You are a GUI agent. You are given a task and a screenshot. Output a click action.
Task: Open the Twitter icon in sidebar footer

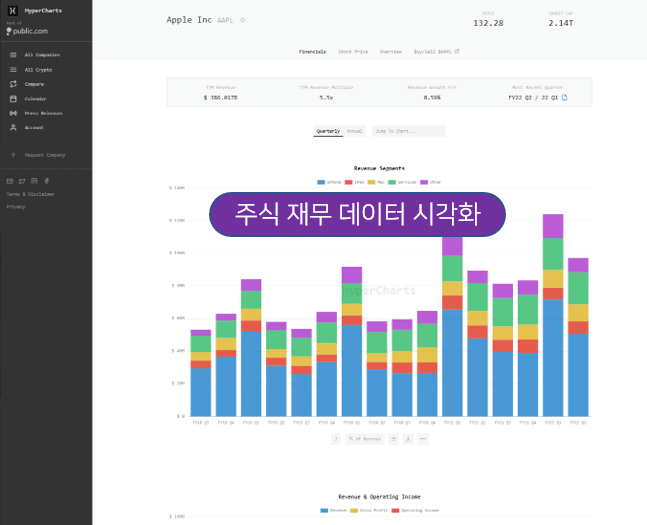tap(22, 181)
